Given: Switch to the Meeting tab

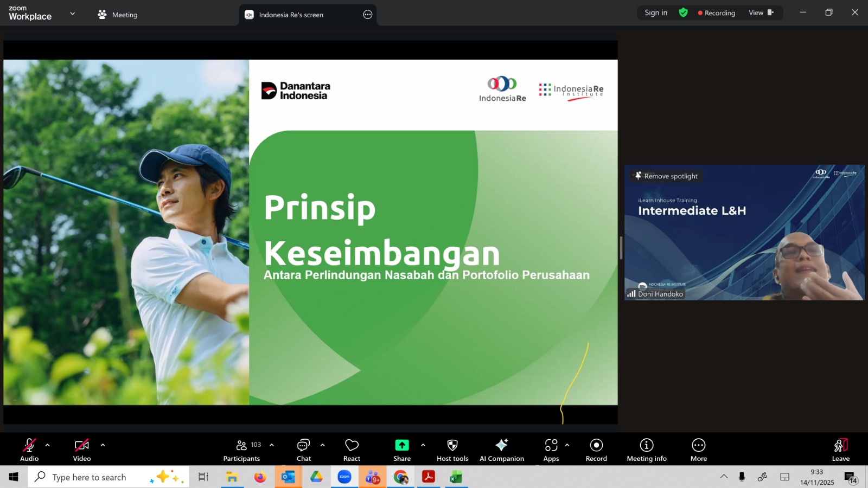Looking at the screenshot, I should coord(118,15).
